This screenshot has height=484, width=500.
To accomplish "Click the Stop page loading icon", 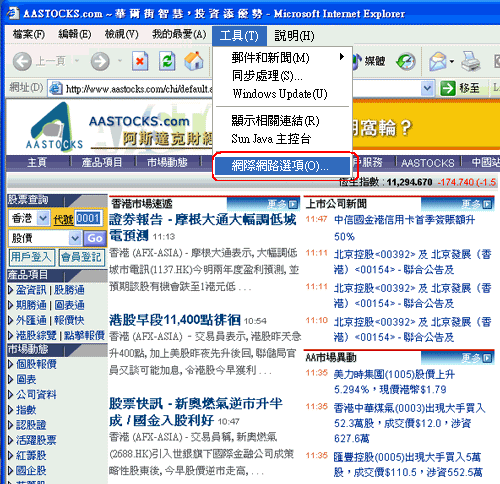I will (x=140, y=61).
